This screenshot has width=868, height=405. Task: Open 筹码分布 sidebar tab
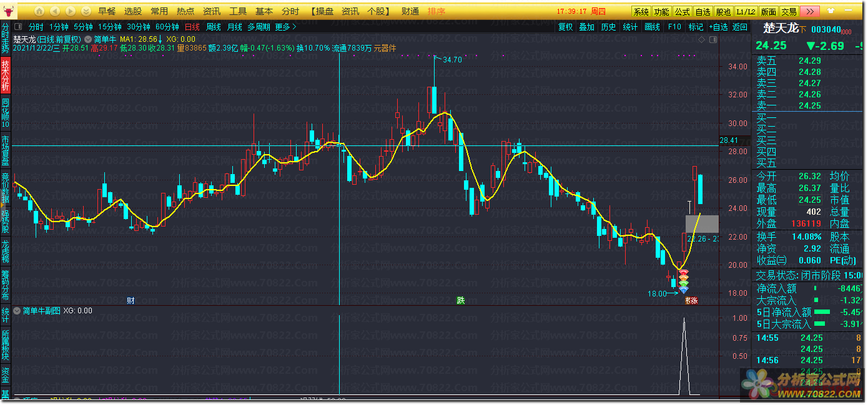[6, 285]
